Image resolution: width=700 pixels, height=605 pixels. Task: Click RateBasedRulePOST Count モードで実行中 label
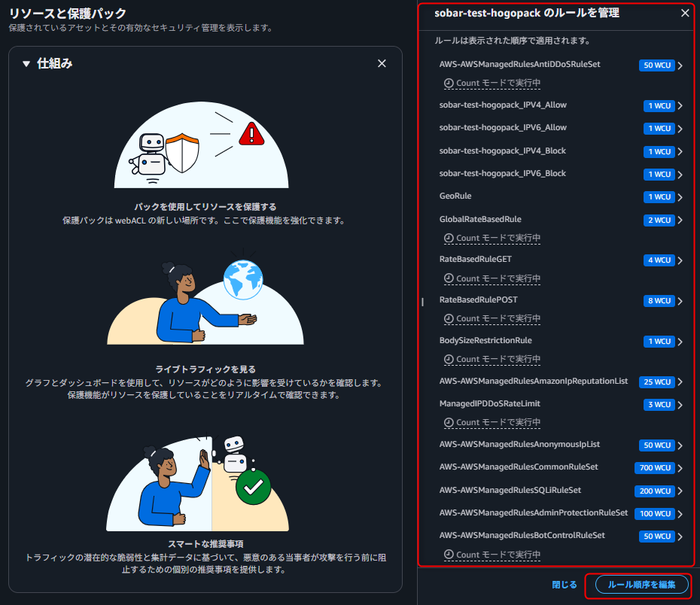(498, 319)
